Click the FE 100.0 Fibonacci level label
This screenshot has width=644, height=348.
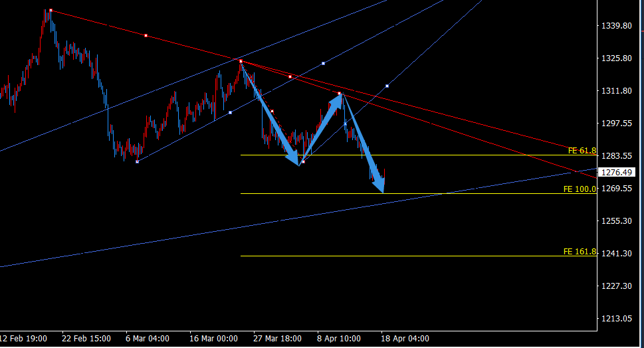[580, 189]
